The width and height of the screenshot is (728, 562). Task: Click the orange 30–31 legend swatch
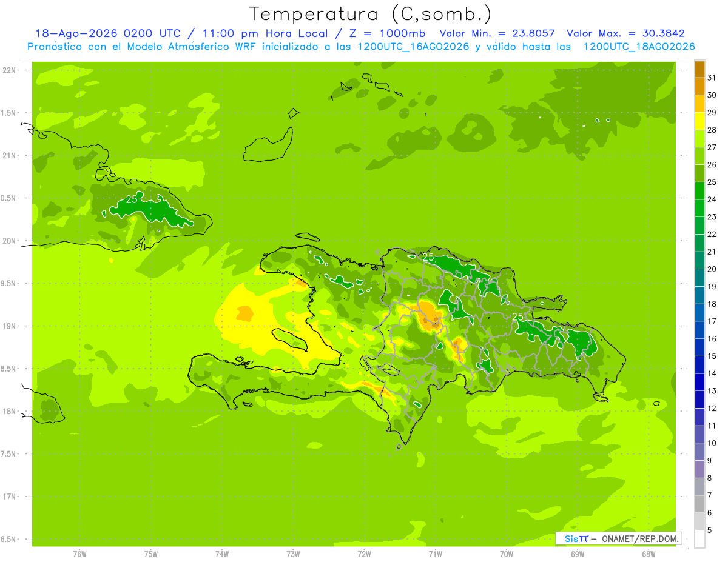[699, 86]
